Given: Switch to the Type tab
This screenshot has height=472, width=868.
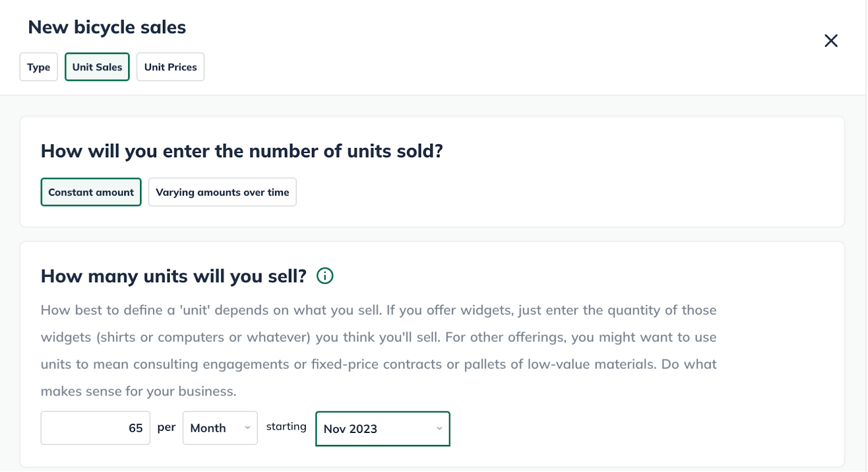Looking at the screenshot, I should [39, 67].
